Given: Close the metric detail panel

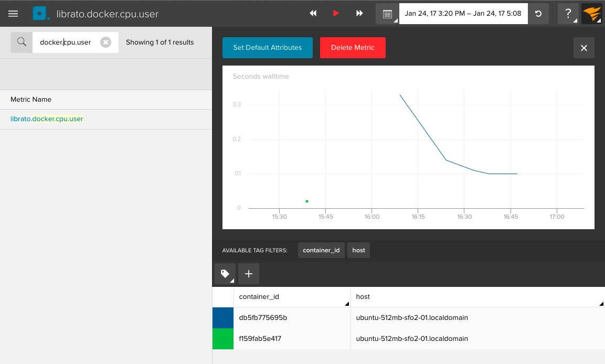Looking at the screenshot, I should click(x=583, y=48).
